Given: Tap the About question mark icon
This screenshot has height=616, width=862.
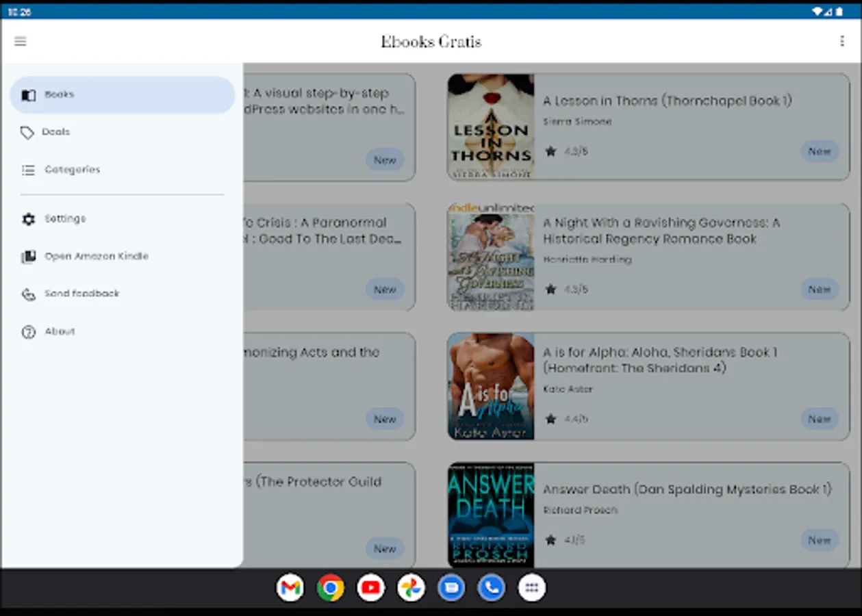Looking at the screenshot, I should click(28, 332).
